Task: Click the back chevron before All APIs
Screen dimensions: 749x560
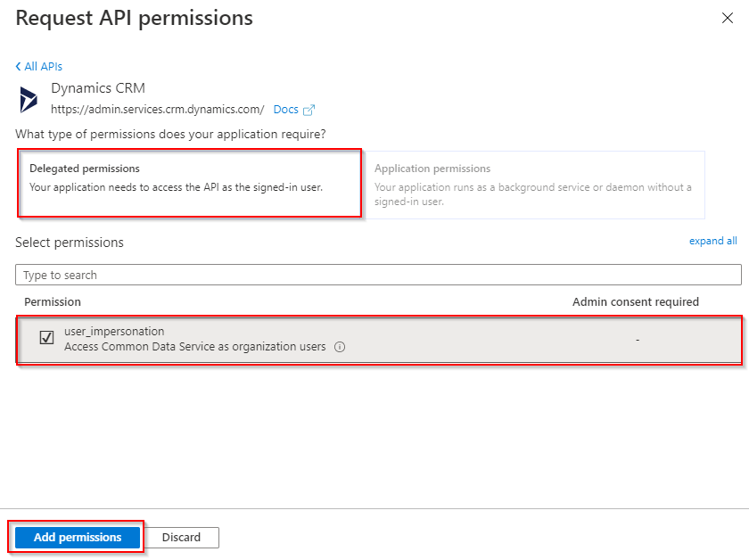Action: (18, 66)
